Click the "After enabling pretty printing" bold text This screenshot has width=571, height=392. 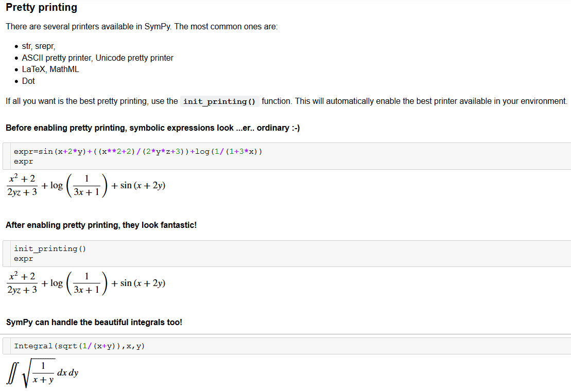101,225
